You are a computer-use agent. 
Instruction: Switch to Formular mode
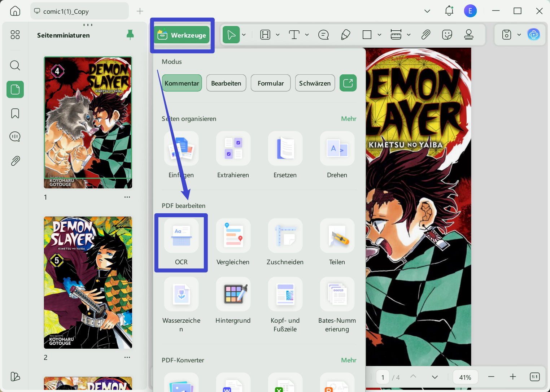pyautogui.click(x=270, y=83)
